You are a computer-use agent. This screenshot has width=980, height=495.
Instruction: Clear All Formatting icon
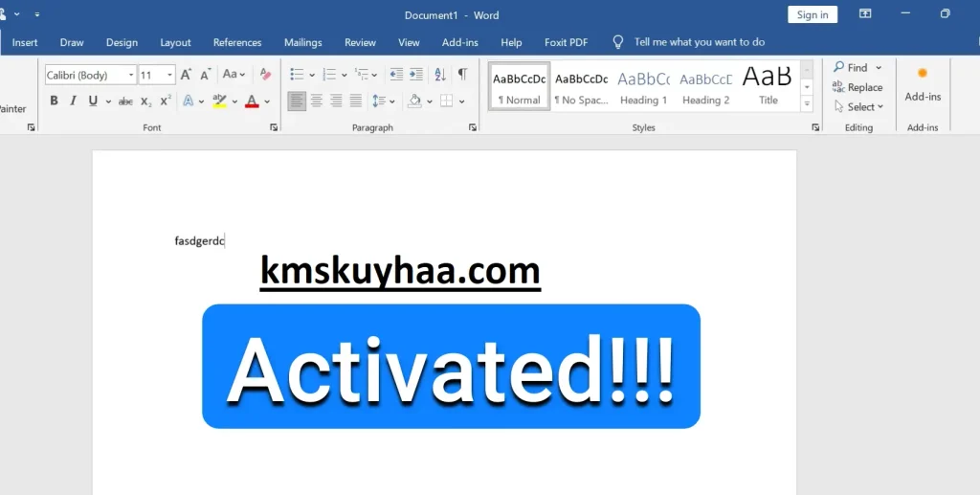(x=265, y=75)
